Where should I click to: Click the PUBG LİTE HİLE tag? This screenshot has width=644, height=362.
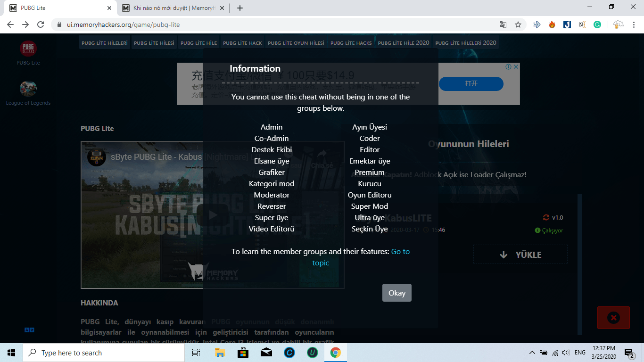coord(199,43)
